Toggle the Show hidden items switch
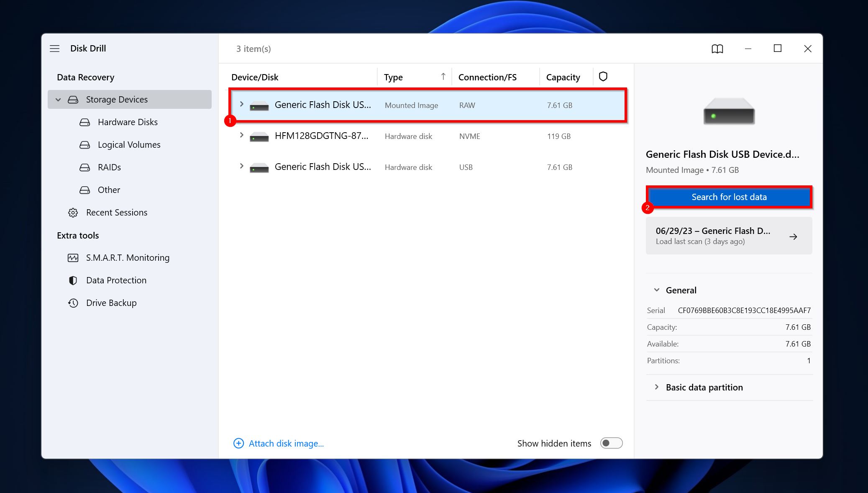 coord(610,443)
